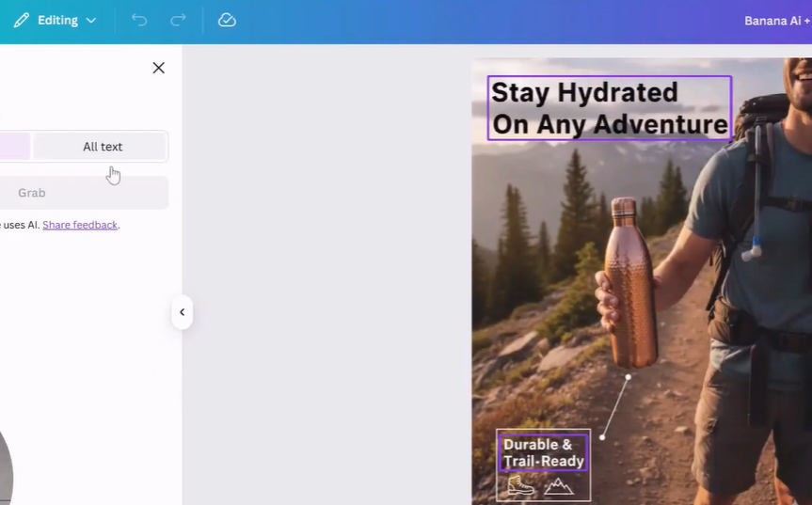The width and height of the screenshot is (812, 505).
Task: Redo the last action
Action: (x=178, y=20)
